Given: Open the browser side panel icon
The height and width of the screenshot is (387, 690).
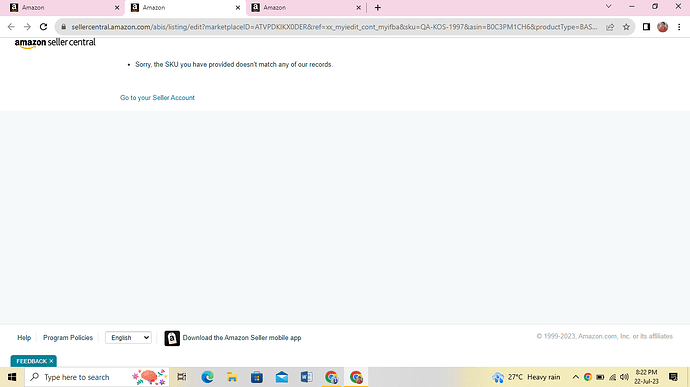Looking at the screenshot, I should point(646,27).
